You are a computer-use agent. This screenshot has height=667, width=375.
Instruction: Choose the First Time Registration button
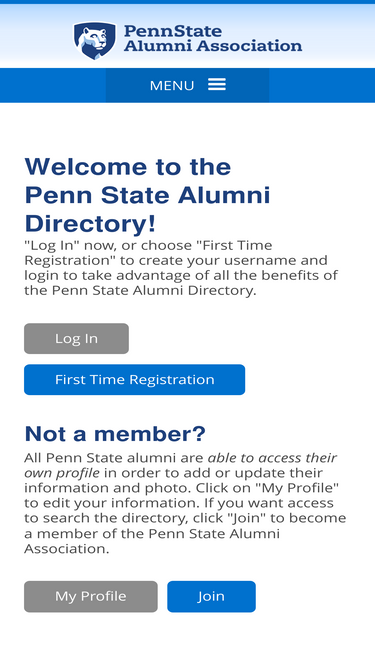pyautogui.click(x=134, y=379)
